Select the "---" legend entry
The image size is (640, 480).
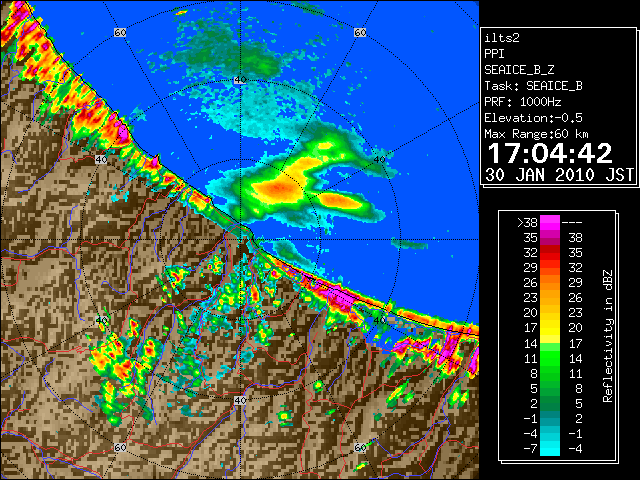(571, 222)
